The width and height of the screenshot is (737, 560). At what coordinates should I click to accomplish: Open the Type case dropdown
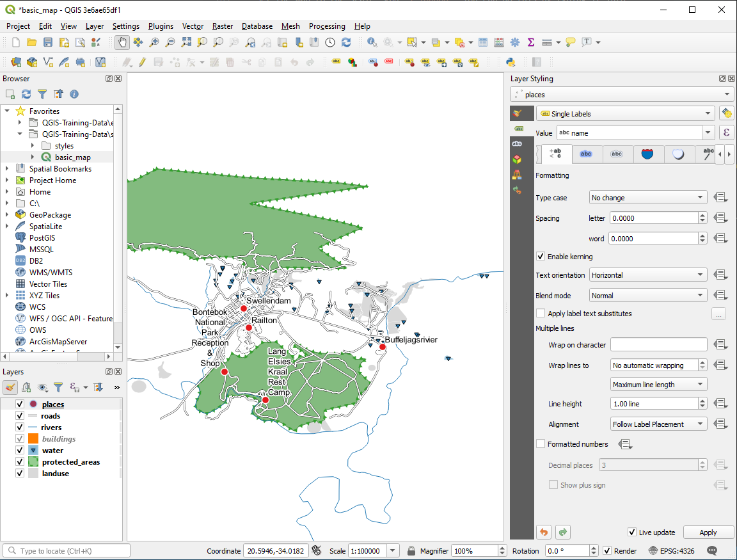click(647, 197)
